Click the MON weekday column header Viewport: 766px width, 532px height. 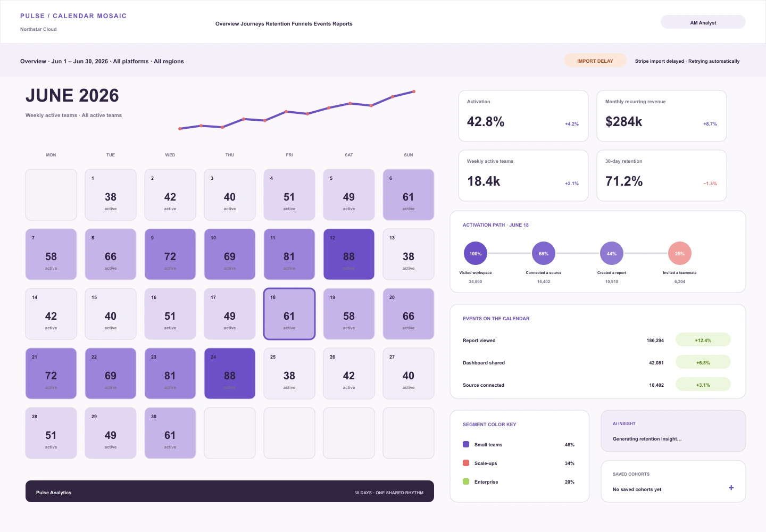pyautogui.click(x=51, y=155)
